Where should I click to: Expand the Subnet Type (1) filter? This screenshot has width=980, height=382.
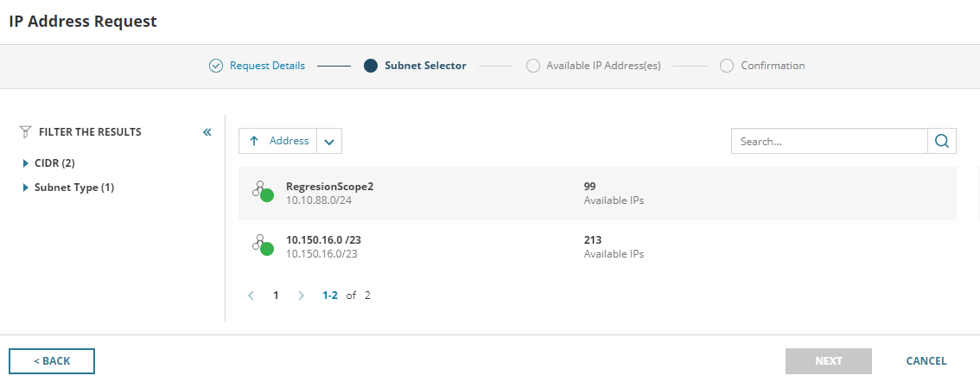27,188
